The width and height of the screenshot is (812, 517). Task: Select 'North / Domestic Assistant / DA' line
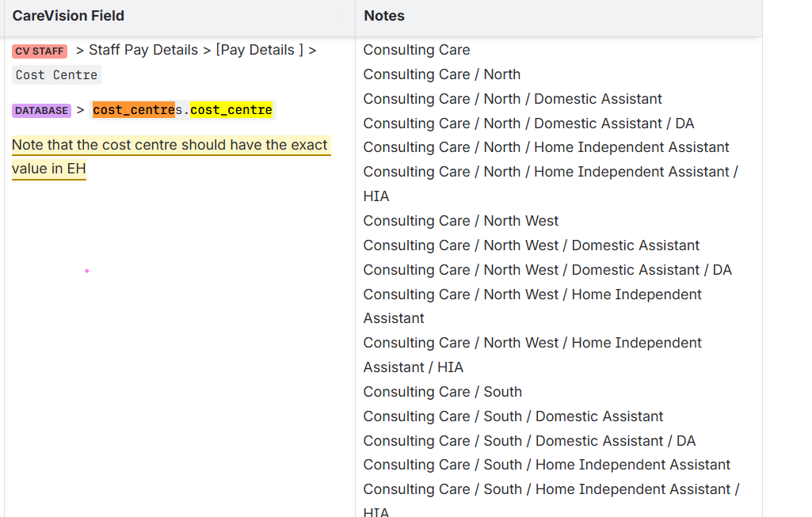coord(528,124)
